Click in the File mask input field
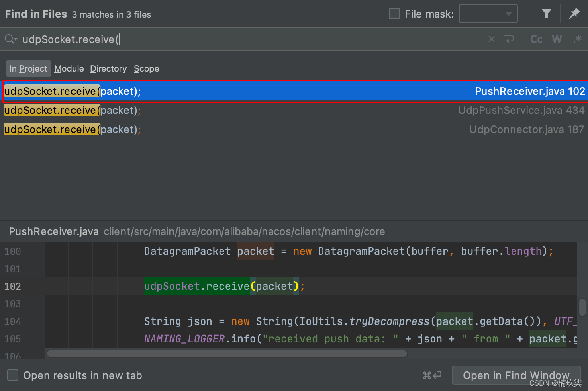This screenshot has height=391, width=588. coord(480,14)
